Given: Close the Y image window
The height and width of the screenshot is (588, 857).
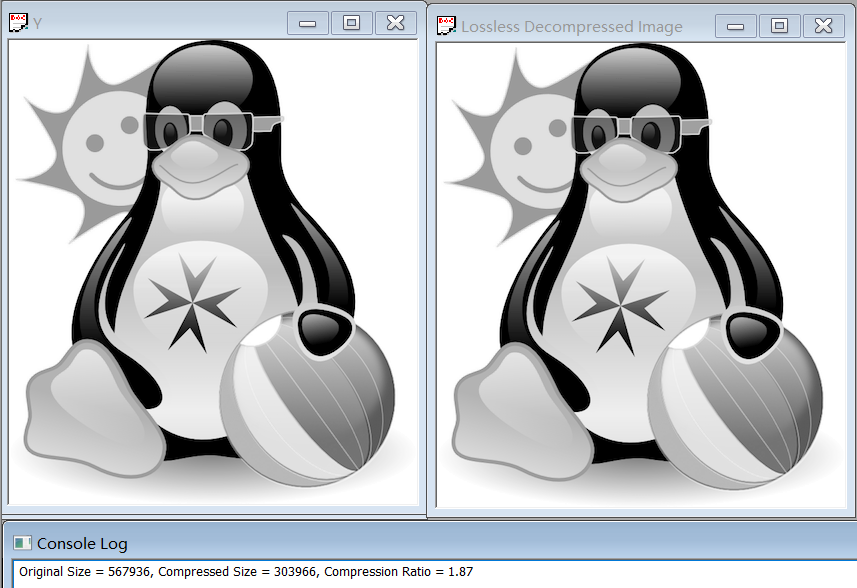Looking at the screenshot, I should point(395,23).
